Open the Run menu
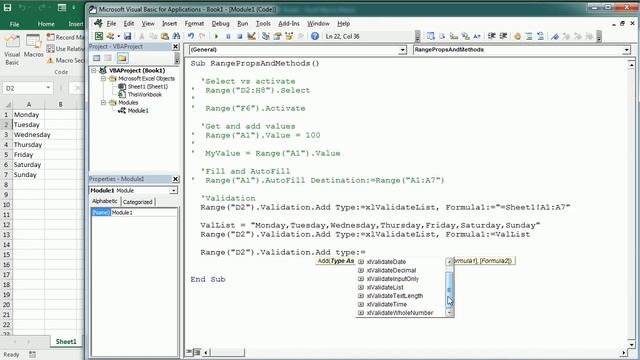Viewport: 640px width, 360px height. [x=242, y=24]
